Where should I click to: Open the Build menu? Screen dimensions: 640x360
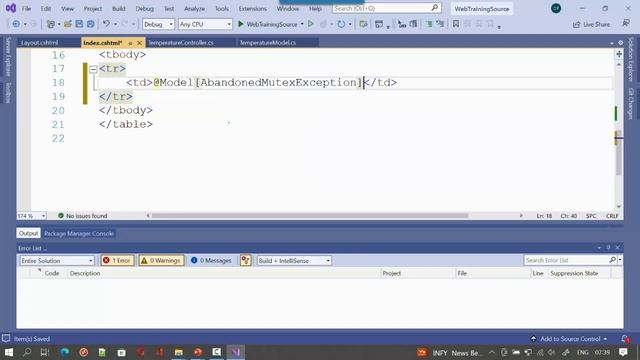point(119,9)
